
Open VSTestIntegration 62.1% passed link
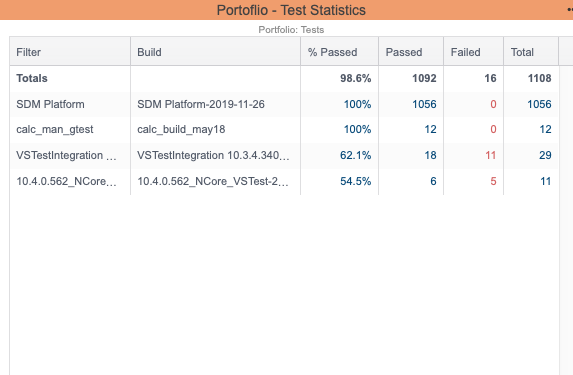tap(355, 155)
